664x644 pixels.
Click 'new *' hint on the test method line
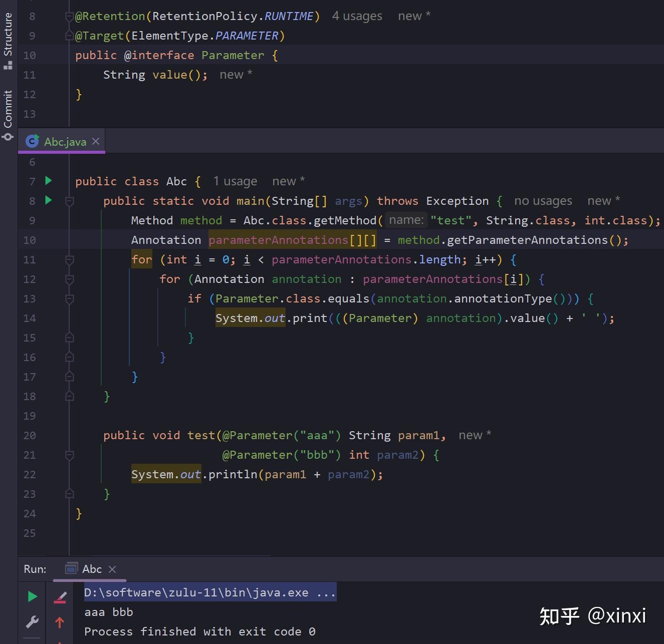475,435
